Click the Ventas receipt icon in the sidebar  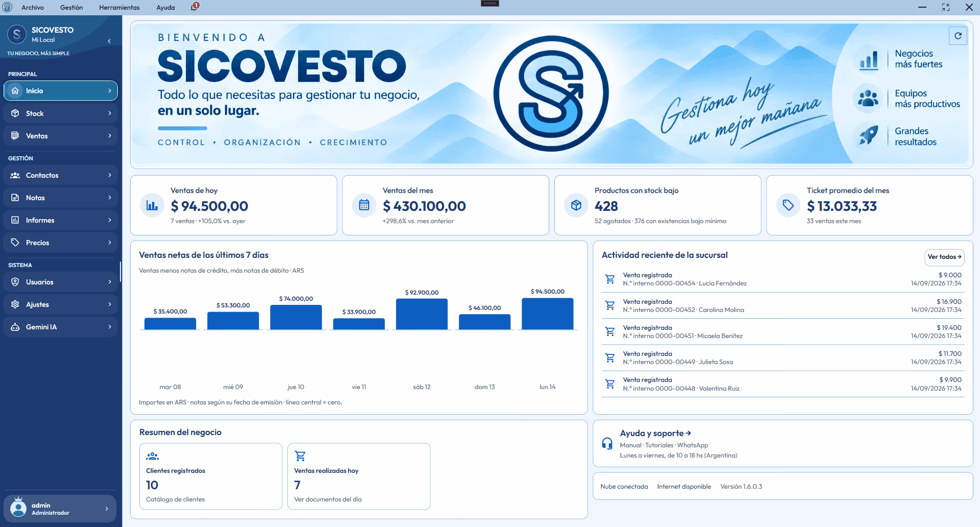(15, 136)
